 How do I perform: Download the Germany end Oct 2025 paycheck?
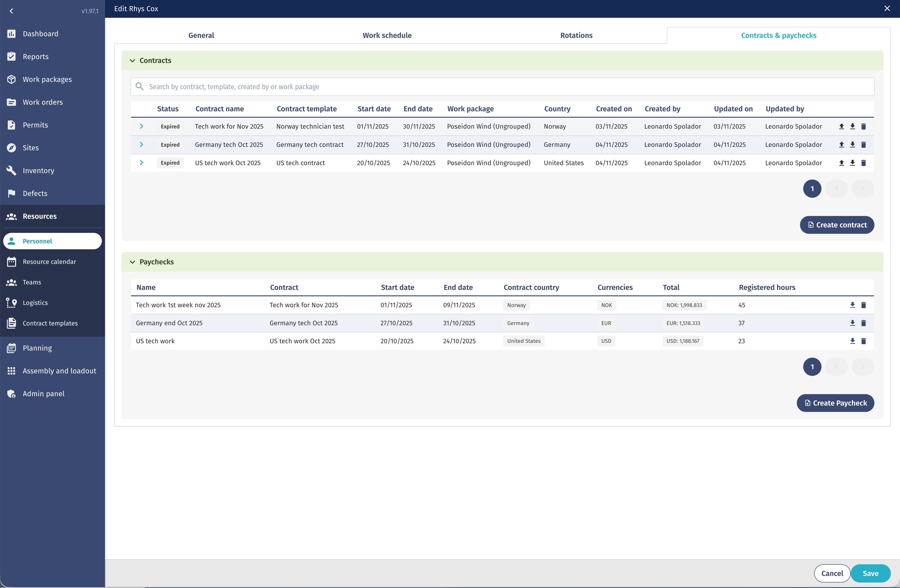tap(852, 323)
